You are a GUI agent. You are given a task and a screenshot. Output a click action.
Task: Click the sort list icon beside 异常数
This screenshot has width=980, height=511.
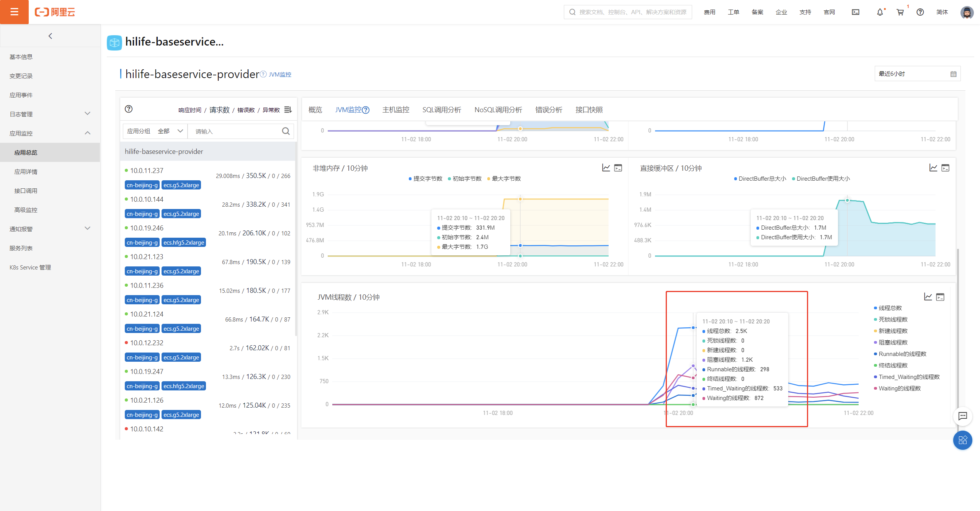pos(288,110)
